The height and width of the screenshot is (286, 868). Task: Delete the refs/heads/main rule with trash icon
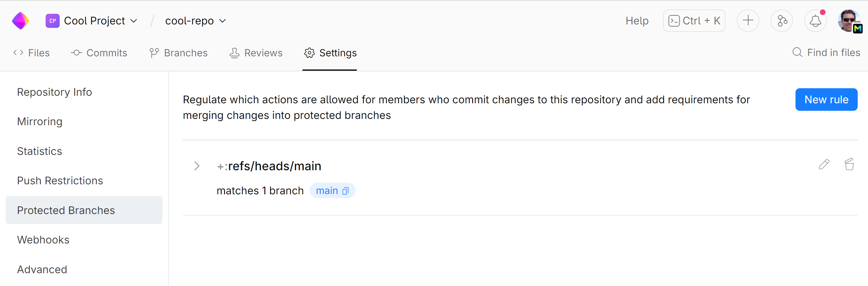[x=849, y=165]
